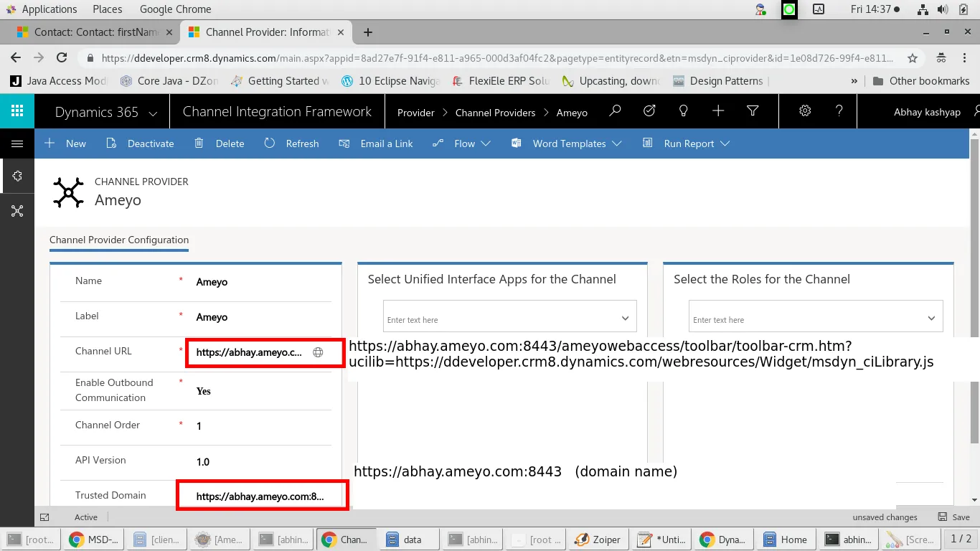The image size is (980, 551).
Task: Click the help question mark icon
Action: point(839,111)
